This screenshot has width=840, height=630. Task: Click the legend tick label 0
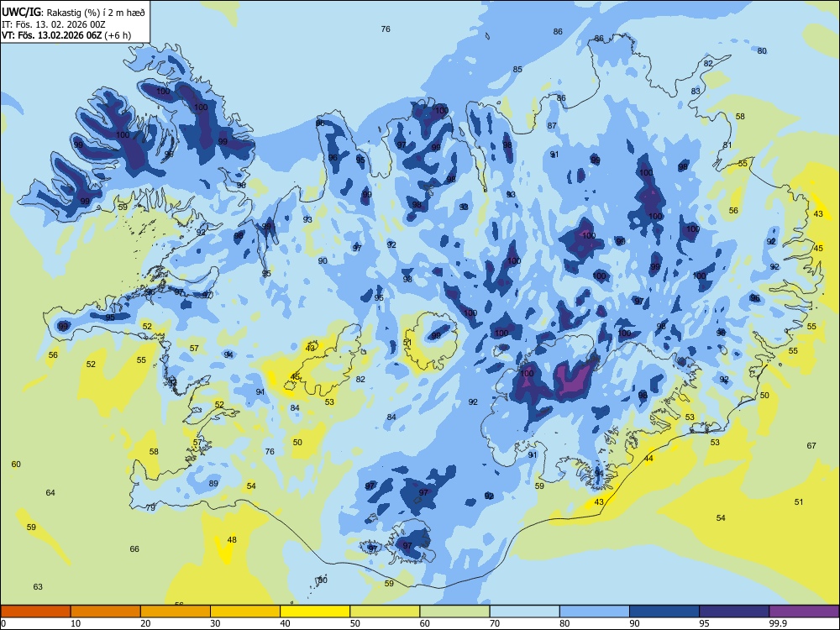click(x=3, y=623)
